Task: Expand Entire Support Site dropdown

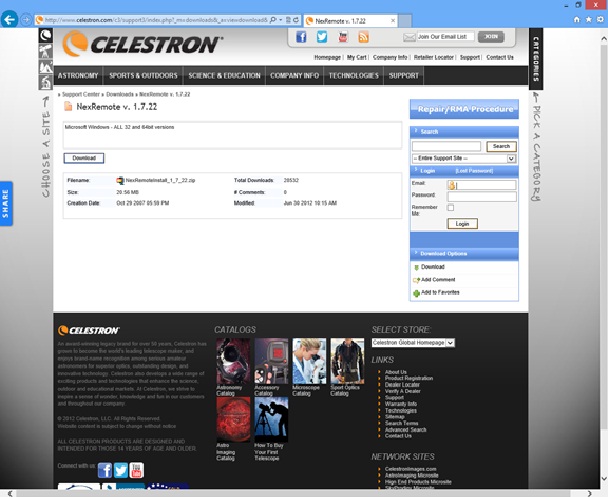Action: (x=464, y=159)
